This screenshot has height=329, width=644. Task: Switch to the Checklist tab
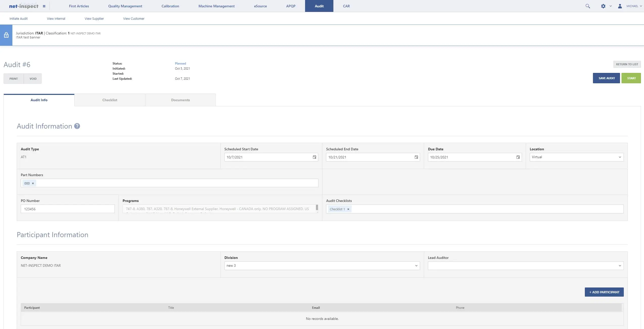(x=110, y=100)
